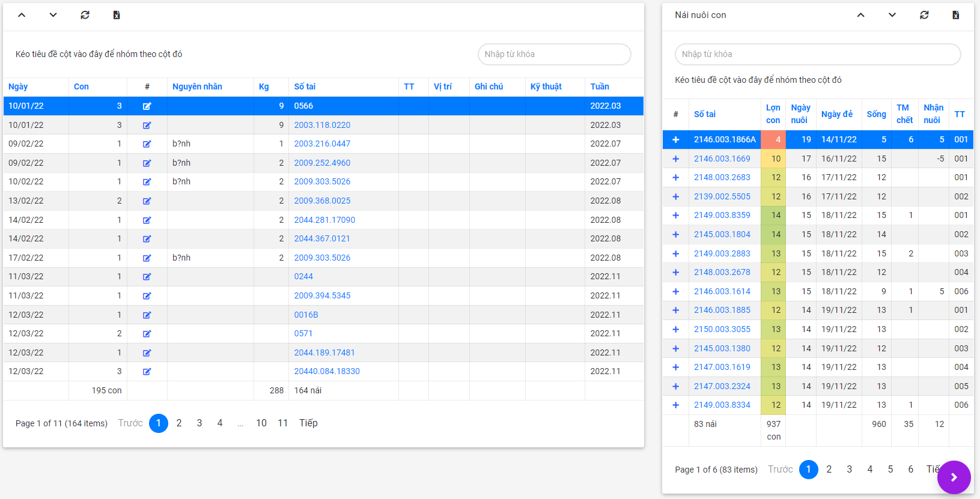Go to page 10 in left table
The width and height of the screenshot is (980, 499).
[261, 423]
